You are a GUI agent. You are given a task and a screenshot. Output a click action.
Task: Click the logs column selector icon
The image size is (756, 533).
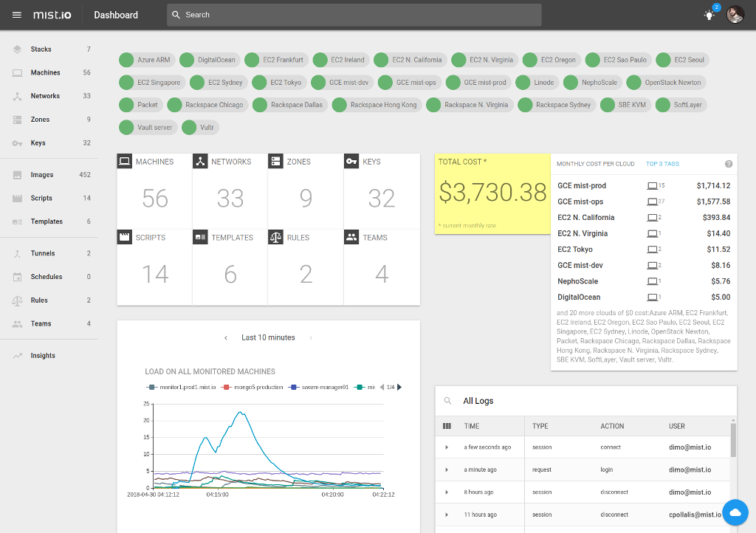point(447,426)
